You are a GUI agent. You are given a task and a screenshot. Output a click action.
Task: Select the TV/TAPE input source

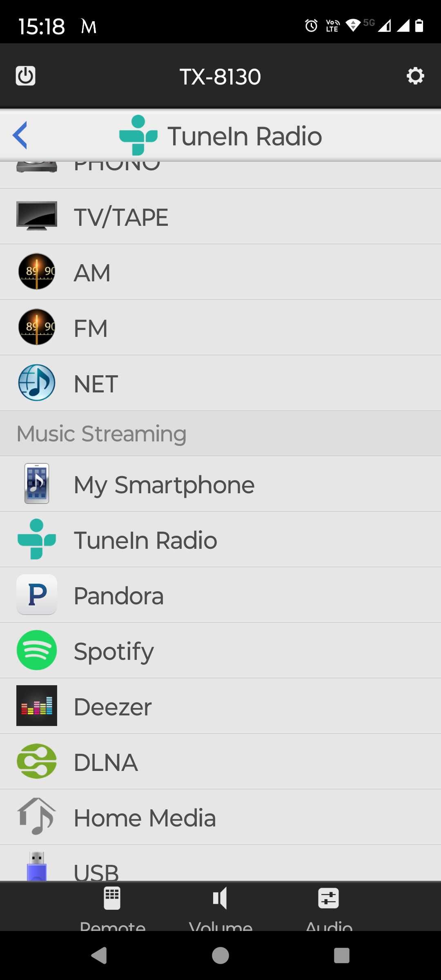point(220,216)
